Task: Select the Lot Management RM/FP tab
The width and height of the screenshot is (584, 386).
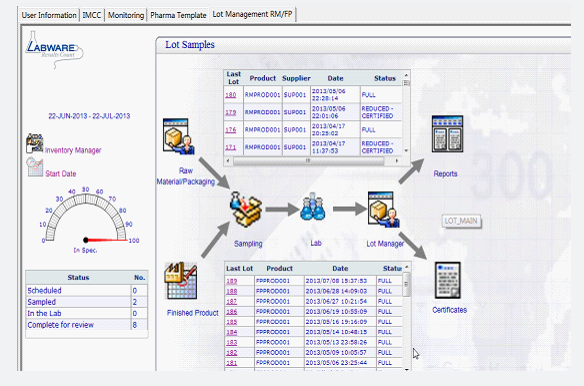Action: click(x=253, y=15)
